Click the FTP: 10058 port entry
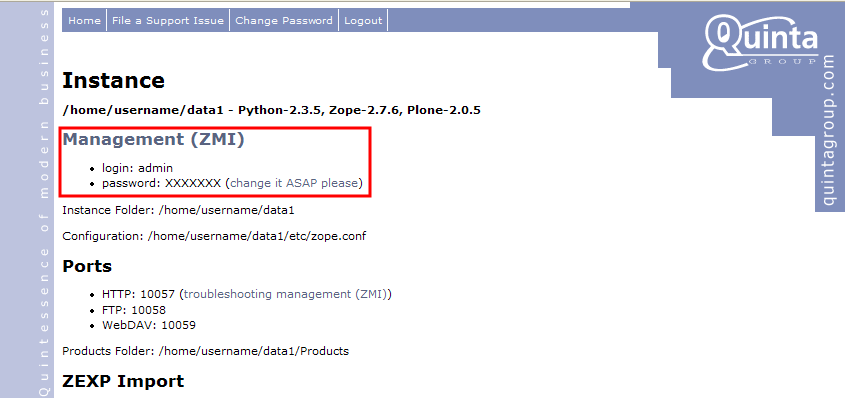The height and width of the screenshot is (398, 845). (x=134, y=310)
